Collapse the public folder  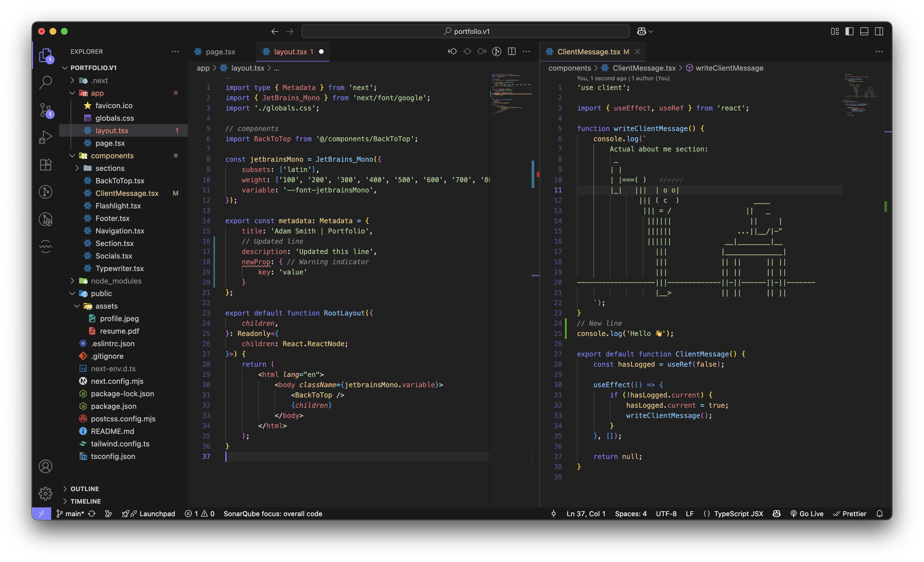(x=73, y=293)
